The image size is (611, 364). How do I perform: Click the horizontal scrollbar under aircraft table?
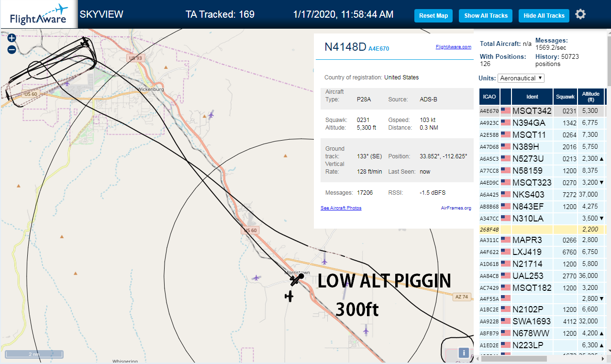click(x=515, y=358)
